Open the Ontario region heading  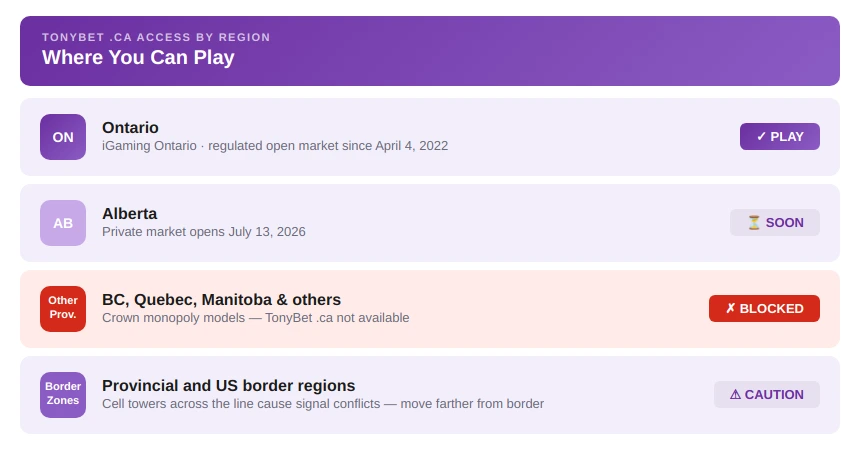pos(130,128)
